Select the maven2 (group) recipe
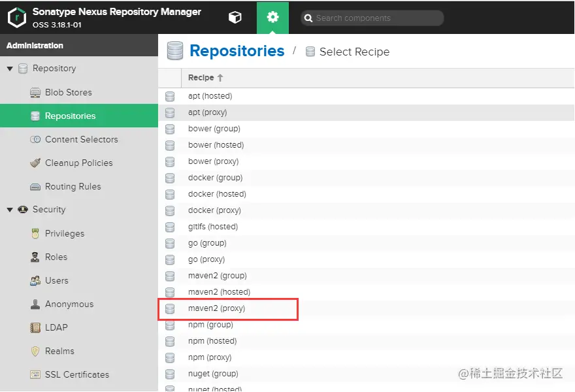The height and width of the screenshot is (392, 575). (367, 276)
